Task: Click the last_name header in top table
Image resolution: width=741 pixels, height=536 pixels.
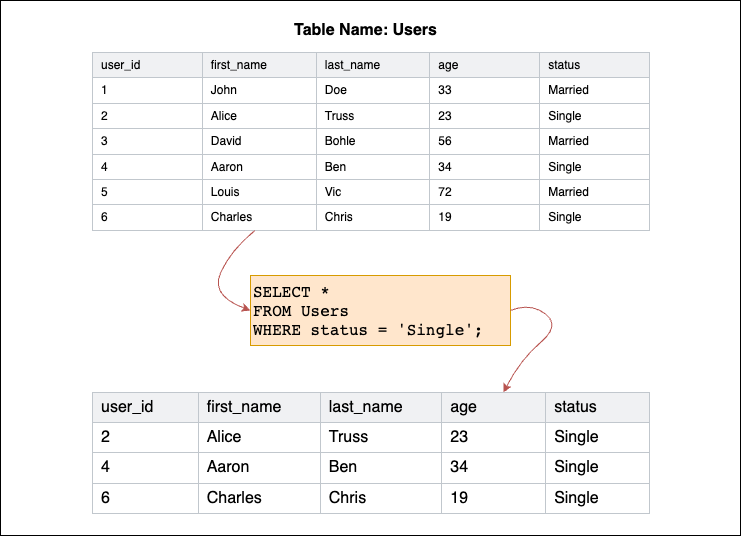Action: click(352, 65)
